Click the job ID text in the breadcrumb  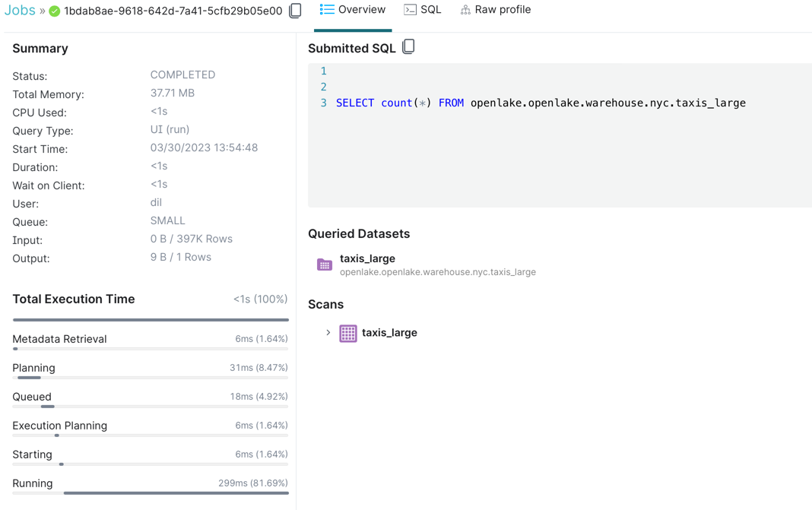(173, 11)
